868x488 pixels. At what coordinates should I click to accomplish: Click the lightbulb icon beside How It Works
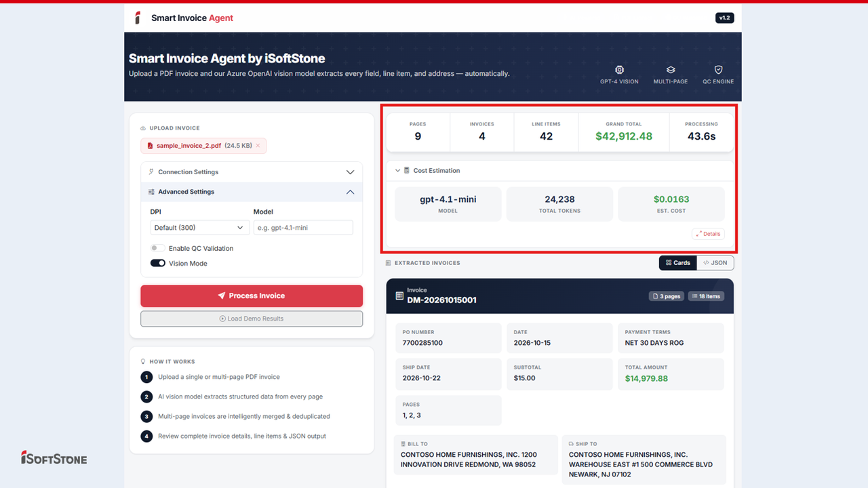pos(143,362)
